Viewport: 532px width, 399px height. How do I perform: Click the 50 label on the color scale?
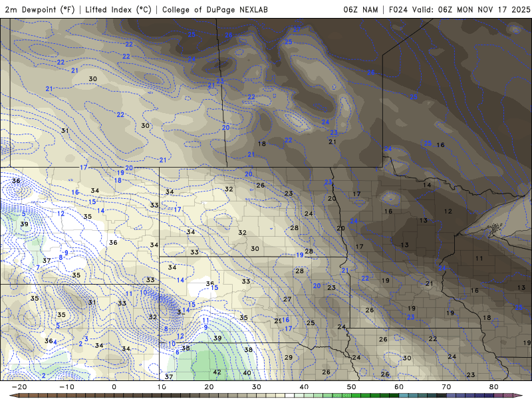tap(352, 387)
